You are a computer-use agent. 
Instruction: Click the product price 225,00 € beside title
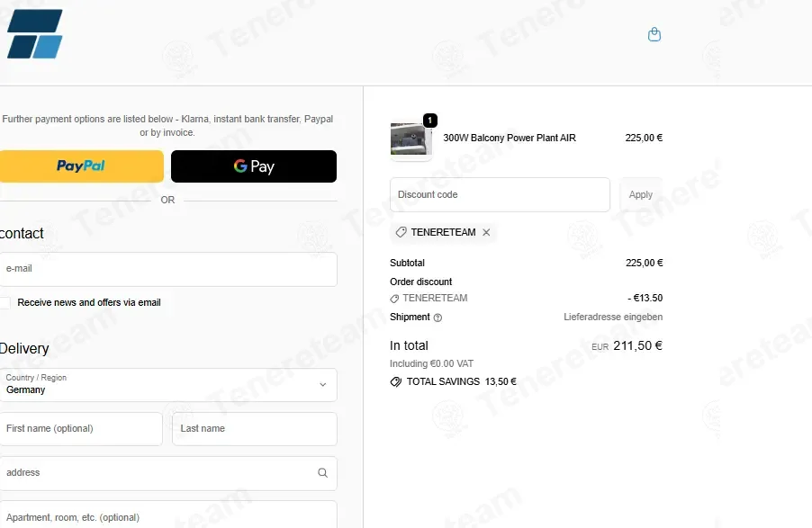(644, 138)
